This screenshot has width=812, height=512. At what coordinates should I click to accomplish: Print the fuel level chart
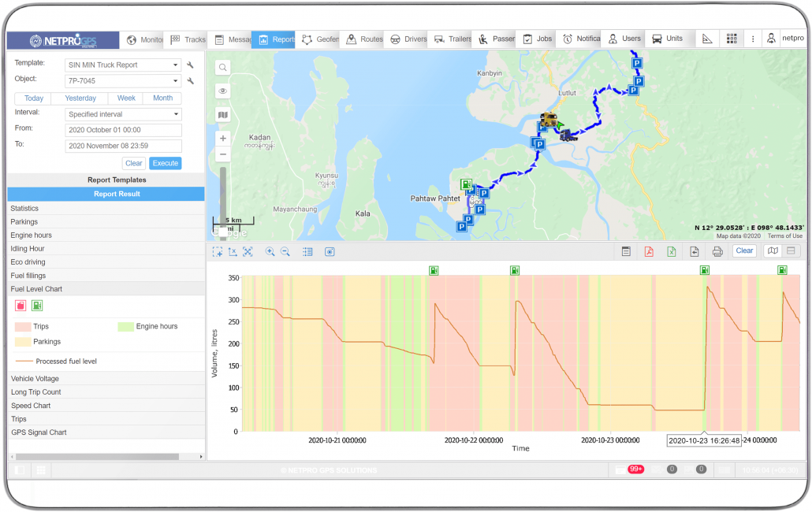[716, 250]
